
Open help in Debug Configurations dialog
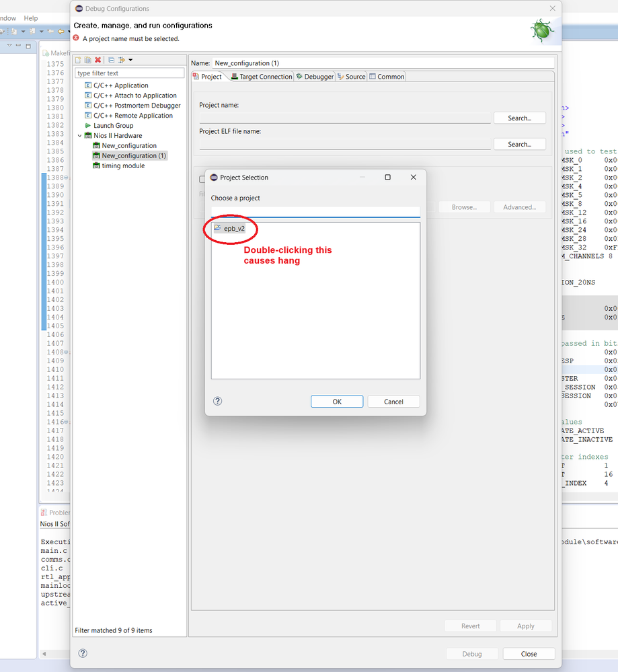coord(83,653)
